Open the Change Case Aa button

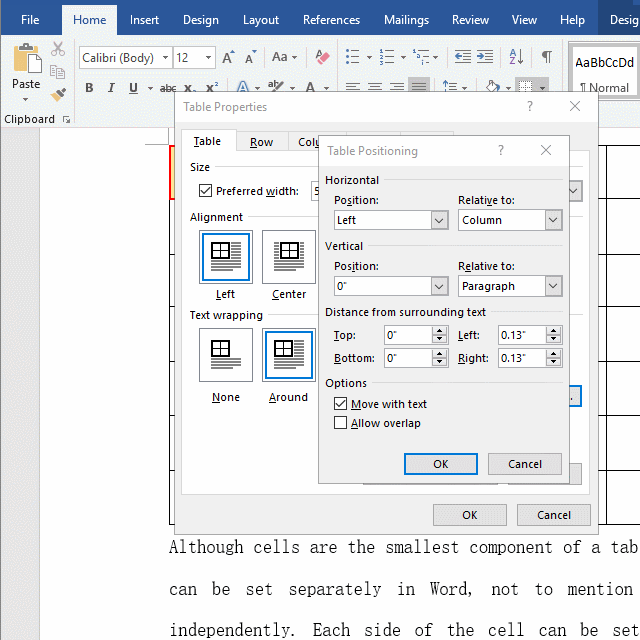click(284, 57)
